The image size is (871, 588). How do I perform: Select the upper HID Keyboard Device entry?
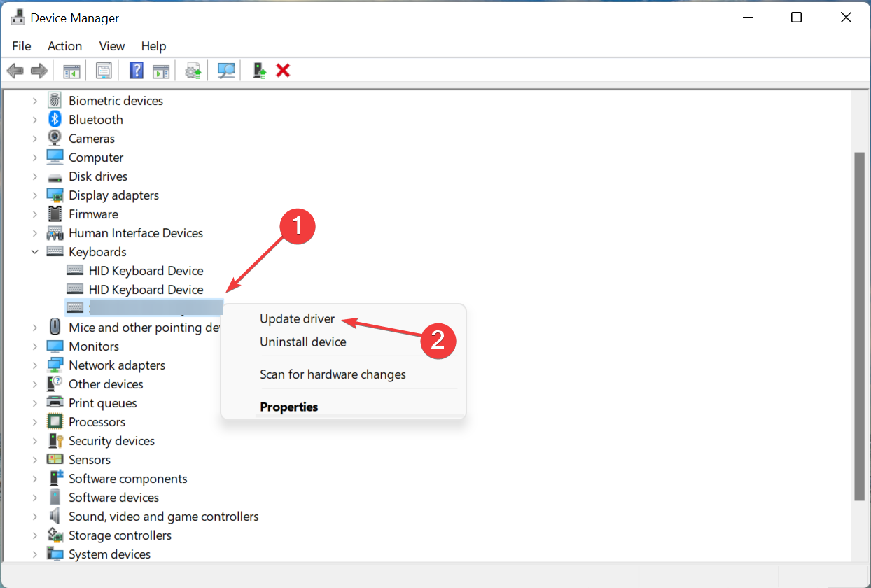(146, 271)
